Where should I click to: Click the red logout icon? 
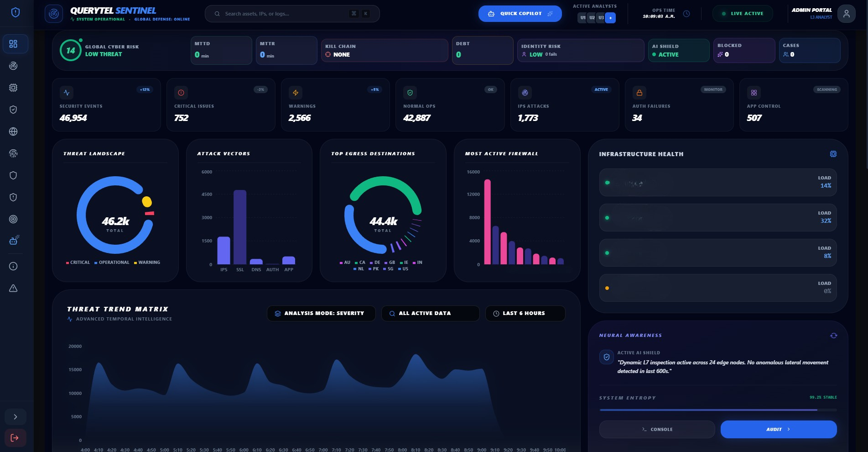tap(15, 438)
